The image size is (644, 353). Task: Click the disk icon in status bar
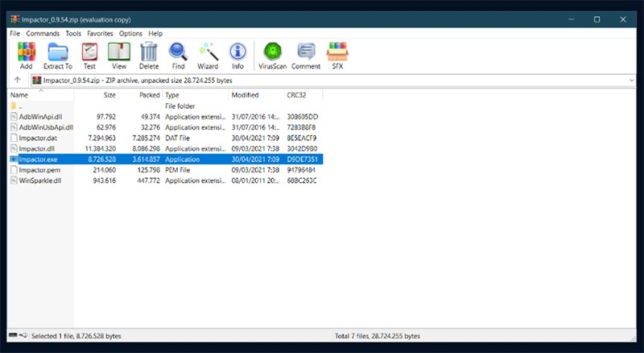(13, 335)
